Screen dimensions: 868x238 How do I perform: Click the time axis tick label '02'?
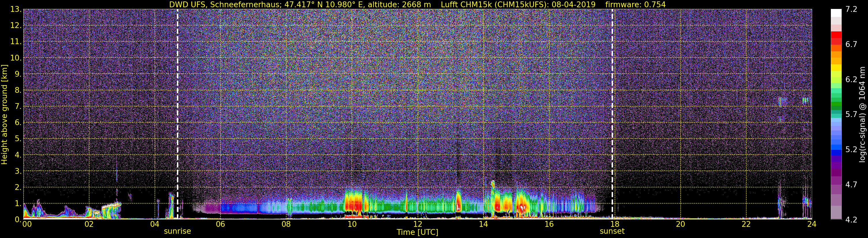(89, 224)
